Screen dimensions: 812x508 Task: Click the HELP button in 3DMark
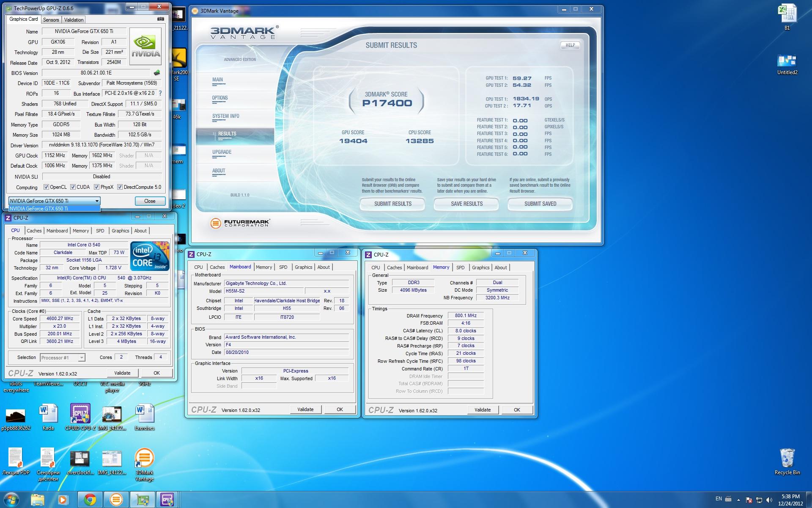(570, 45)
